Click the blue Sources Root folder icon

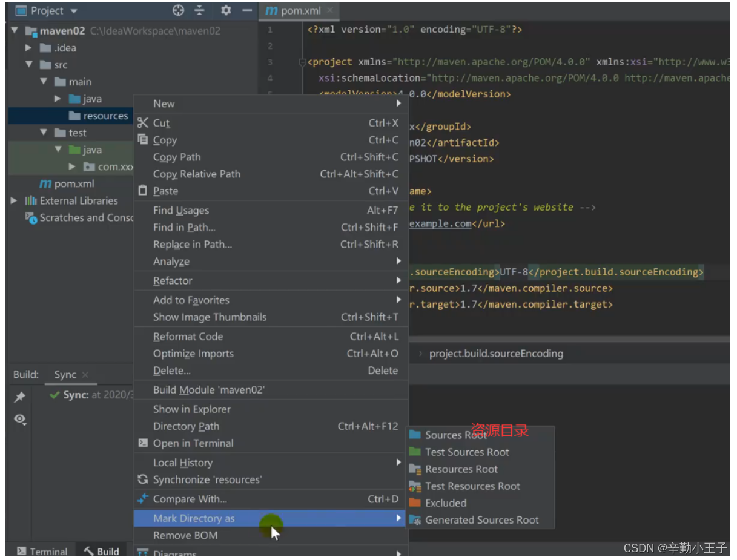[415, 435]
